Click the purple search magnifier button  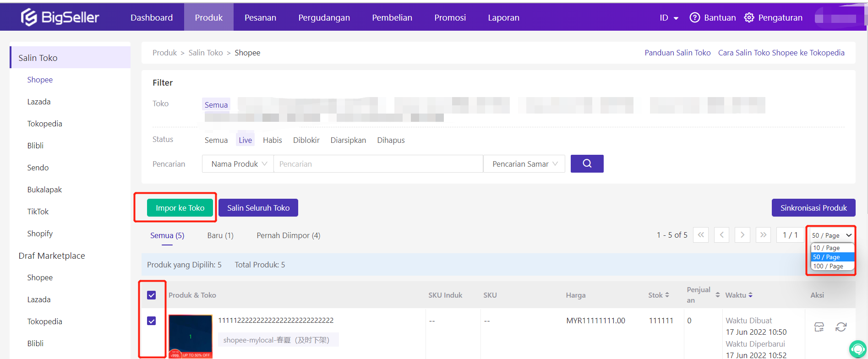pos(587,163)
